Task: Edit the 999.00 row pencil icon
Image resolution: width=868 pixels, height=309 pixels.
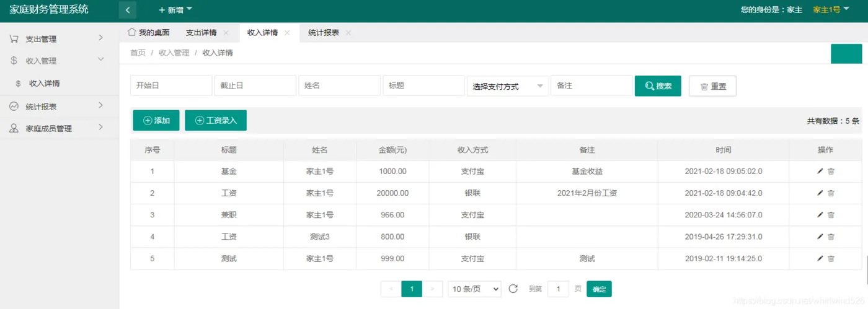Action: (820, 258)
